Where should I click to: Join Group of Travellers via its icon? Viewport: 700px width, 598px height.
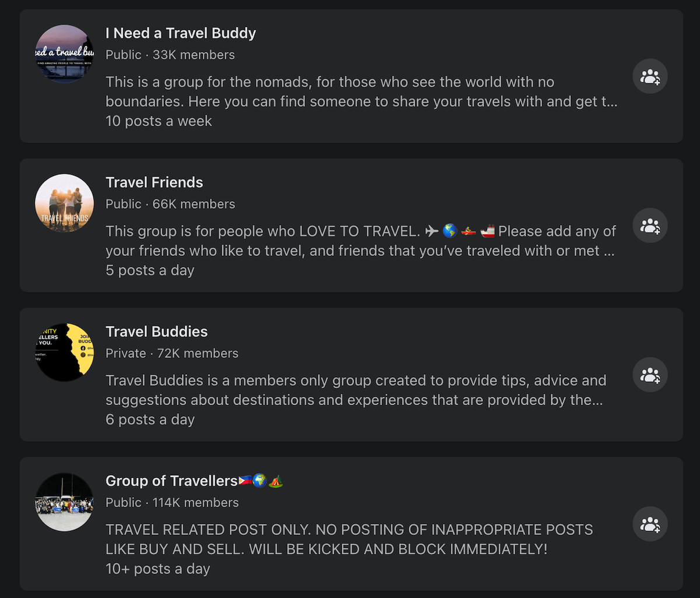[x=650, y=524]
